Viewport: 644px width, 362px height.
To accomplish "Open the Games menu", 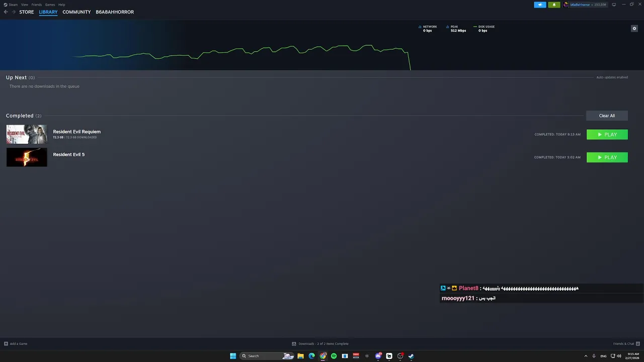I will pyautogui.click(x=50, y=5).
